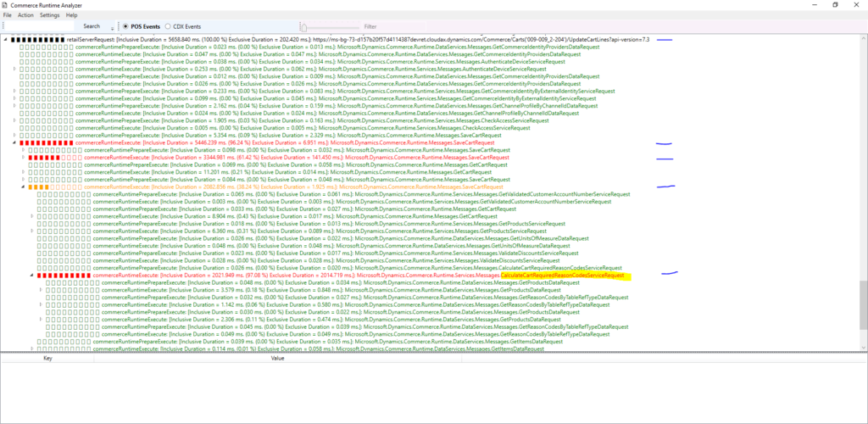Expand the 3.579 ms GetProductsDataRequest node

click(42, 289)
